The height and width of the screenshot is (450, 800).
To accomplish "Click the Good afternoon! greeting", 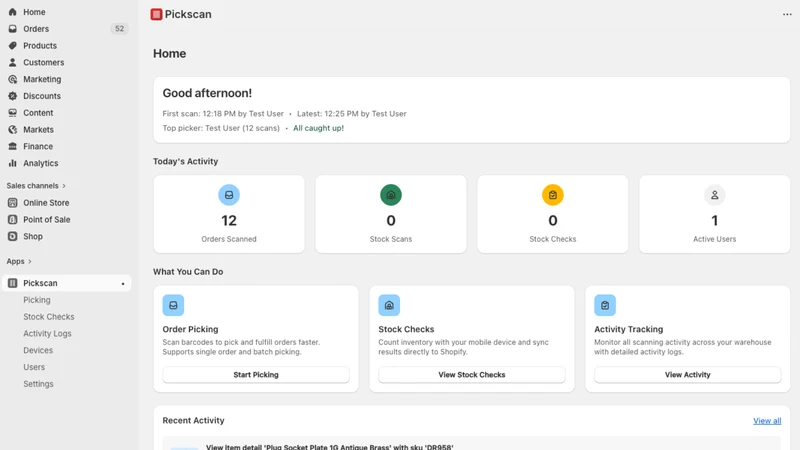I will [207, 93].
